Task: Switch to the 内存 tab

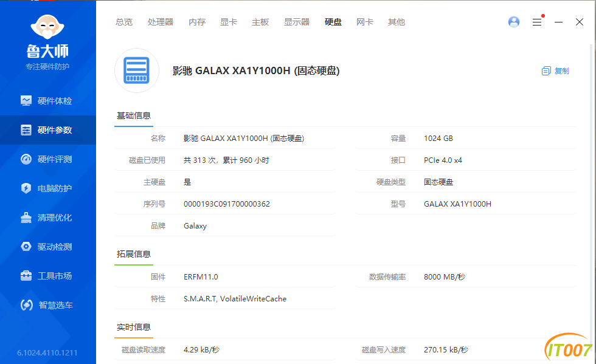Action: tap(197, 22)
